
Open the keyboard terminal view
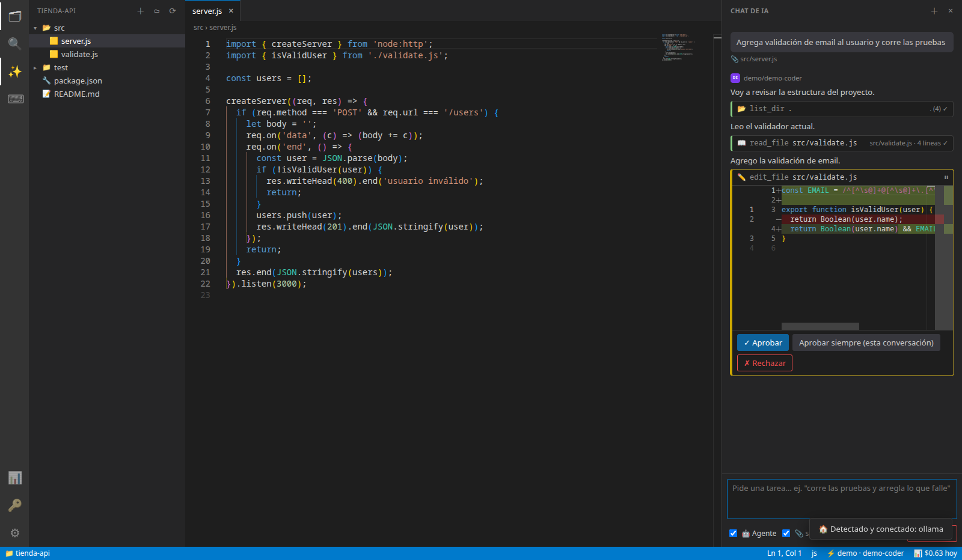[14, 99]
